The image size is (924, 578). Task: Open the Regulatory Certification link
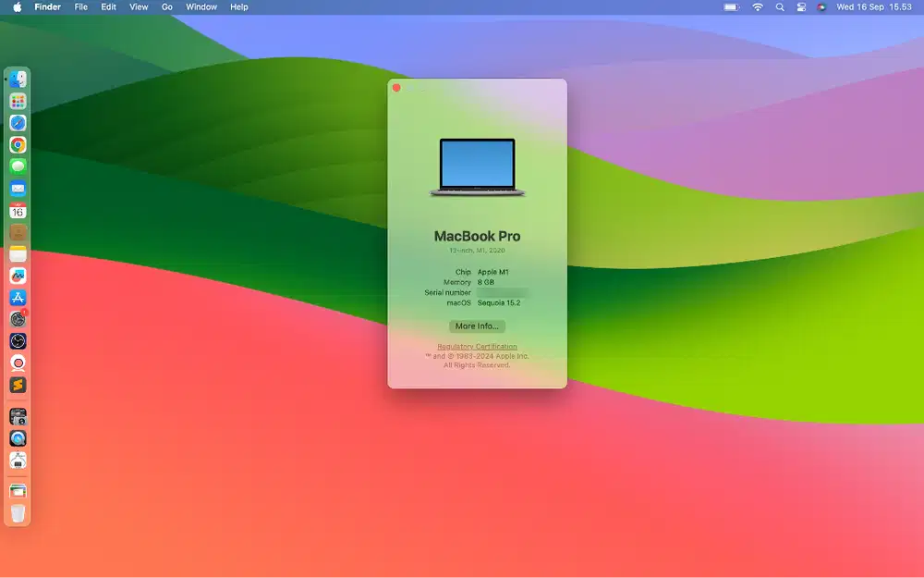coord(477,346)
